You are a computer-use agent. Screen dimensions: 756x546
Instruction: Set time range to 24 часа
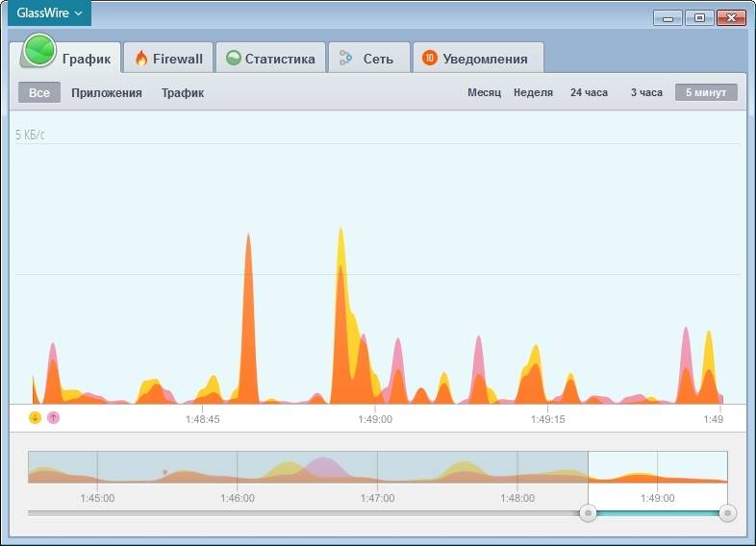tap(589, 92)
